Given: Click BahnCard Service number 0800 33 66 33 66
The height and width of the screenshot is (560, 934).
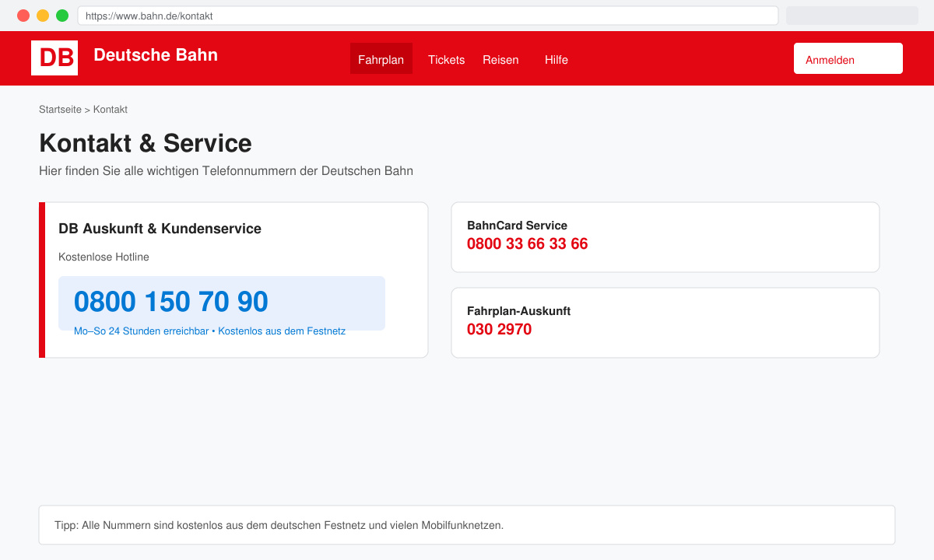Looking at the screenshot, I should (527, 243).
